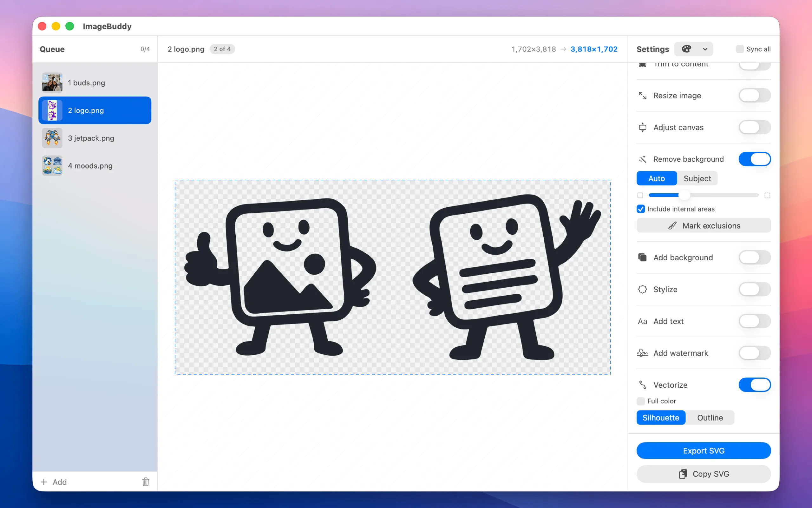Click the Vectorize path icon
This screenshot has width=812, height=508.
click(x=642, y=385)
